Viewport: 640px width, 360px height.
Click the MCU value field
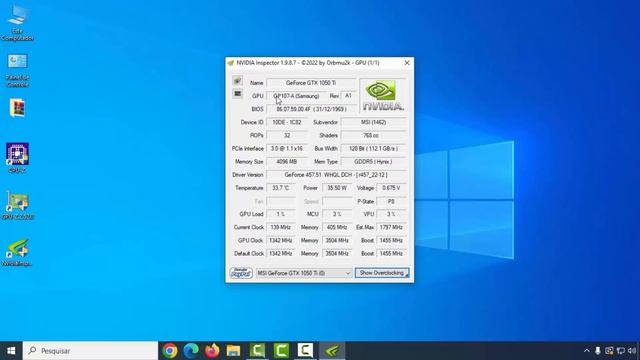(337, 214)
